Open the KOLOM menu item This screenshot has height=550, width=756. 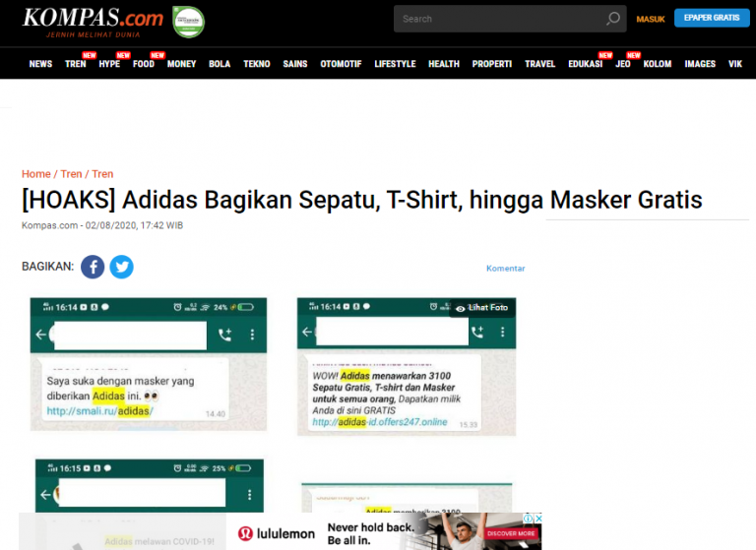click(x=658, y=64)
